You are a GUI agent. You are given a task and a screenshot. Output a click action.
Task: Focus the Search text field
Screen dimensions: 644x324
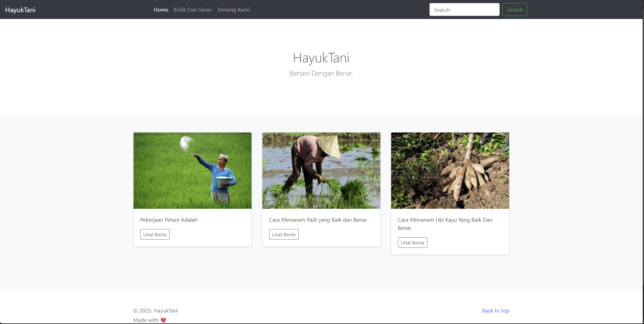[464, 10]
